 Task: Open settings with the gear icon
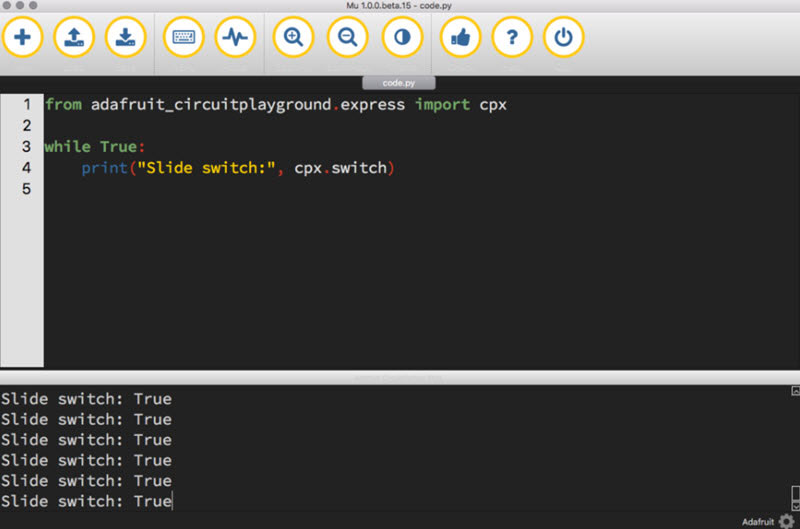(x=786, y=521)
